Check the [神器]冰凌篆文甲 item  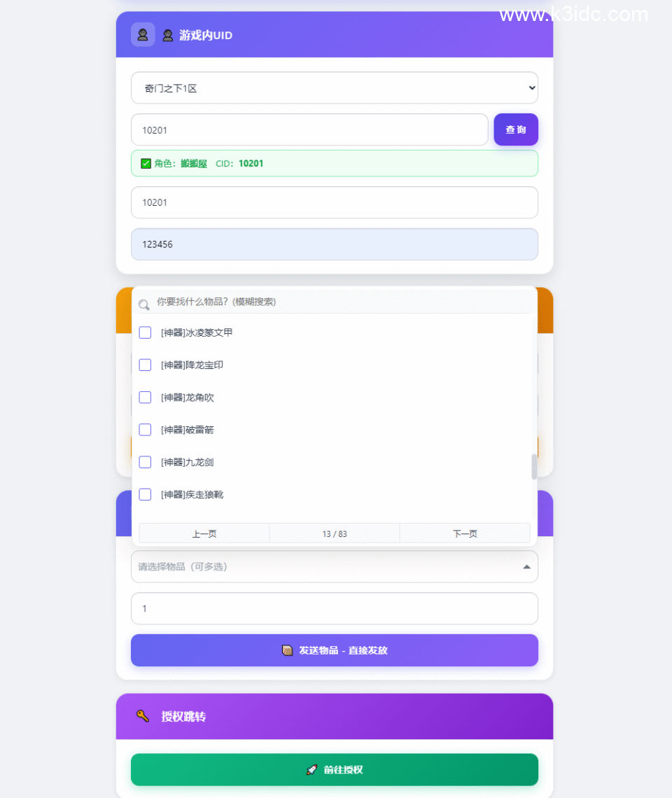(145, 332)
